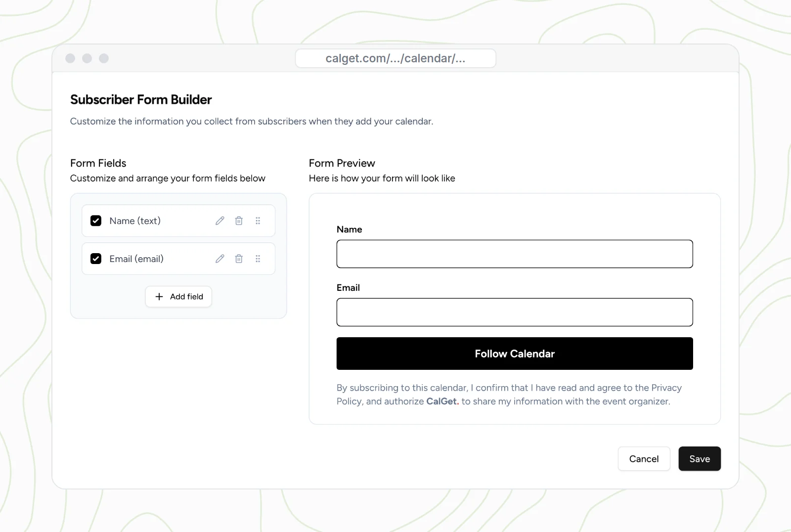The width and height of the screenshot is (791, 532).
Task: Select the Name (text) field label
Action: (x=135, y=221)
